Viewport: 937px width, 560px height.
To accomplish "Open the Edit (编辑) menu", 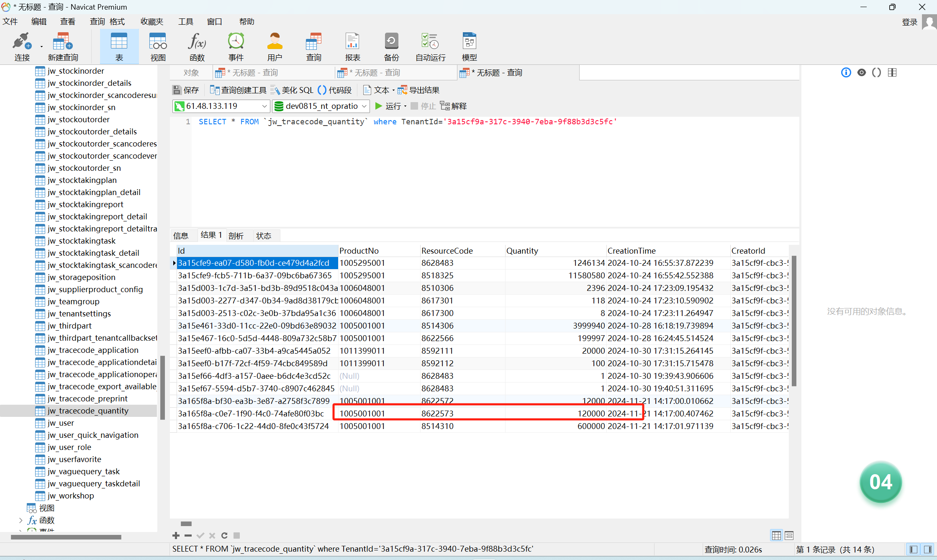I will tap(39, 21).
